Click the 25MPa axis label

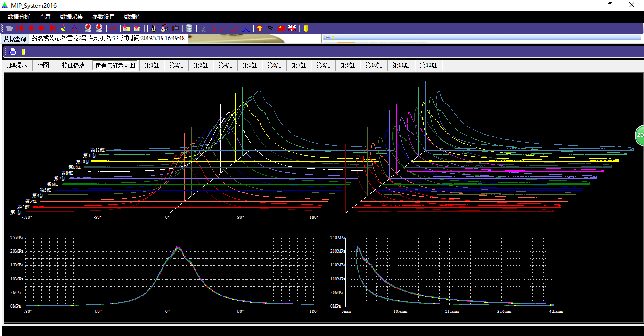16,238
